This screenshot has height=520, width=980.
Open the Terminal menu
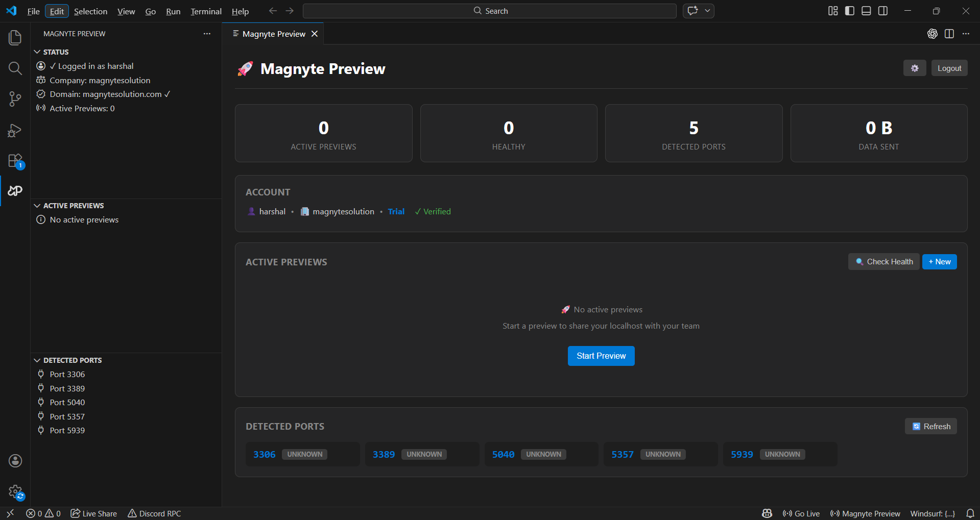(205, 11)
